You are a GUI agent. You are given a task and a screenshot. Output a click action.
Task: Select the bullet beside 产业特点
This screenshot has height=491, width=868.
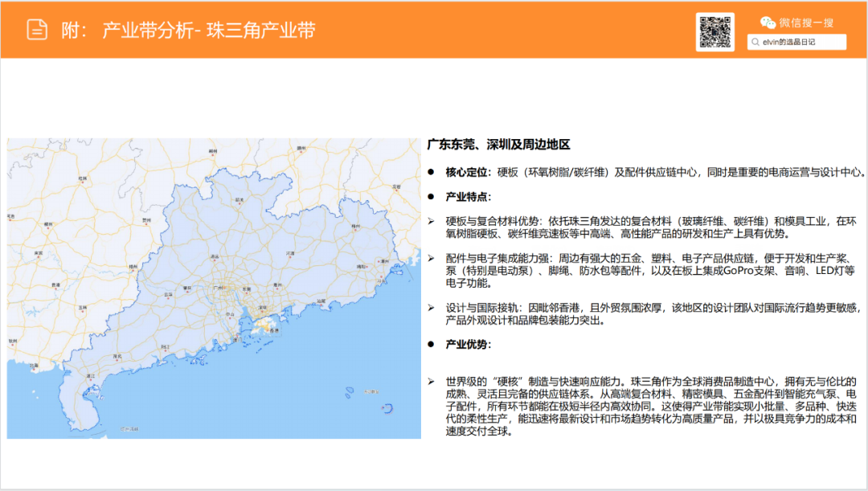[x=432, y=194]
